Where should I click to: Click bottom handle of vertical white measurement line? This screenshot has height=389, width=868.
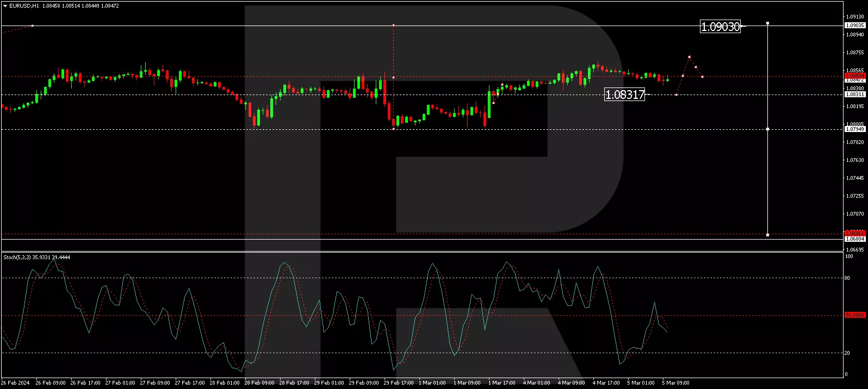(x=767, y=235)
